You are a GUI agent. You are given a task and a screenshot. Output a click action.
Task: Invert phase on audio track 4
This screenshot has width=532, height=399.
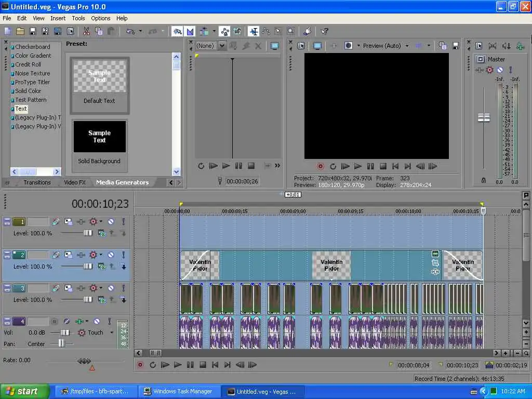pos(66,321)
